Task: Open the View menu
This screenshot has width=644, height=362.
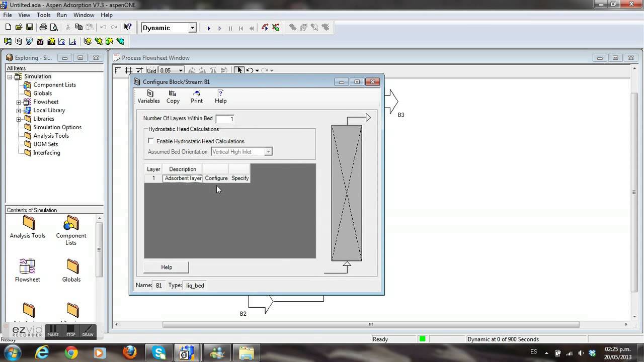Action: [24, 15]
